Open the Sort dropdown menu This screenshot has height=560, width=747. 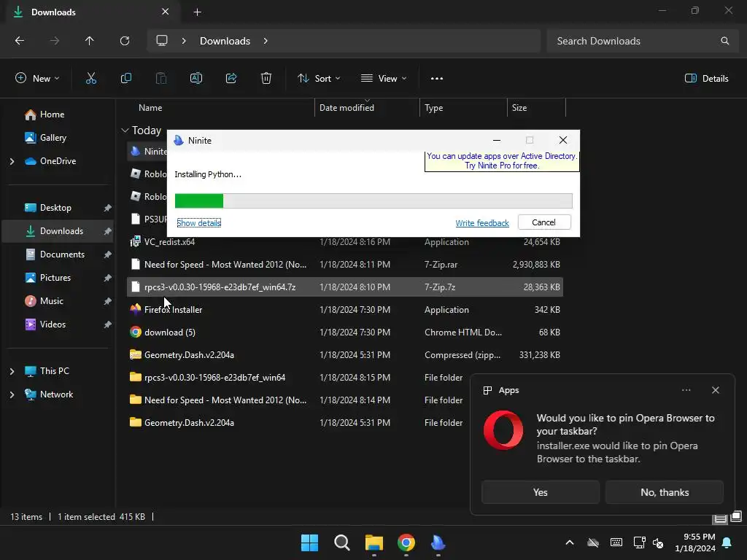pyautogui.click(x=319, y=79)
